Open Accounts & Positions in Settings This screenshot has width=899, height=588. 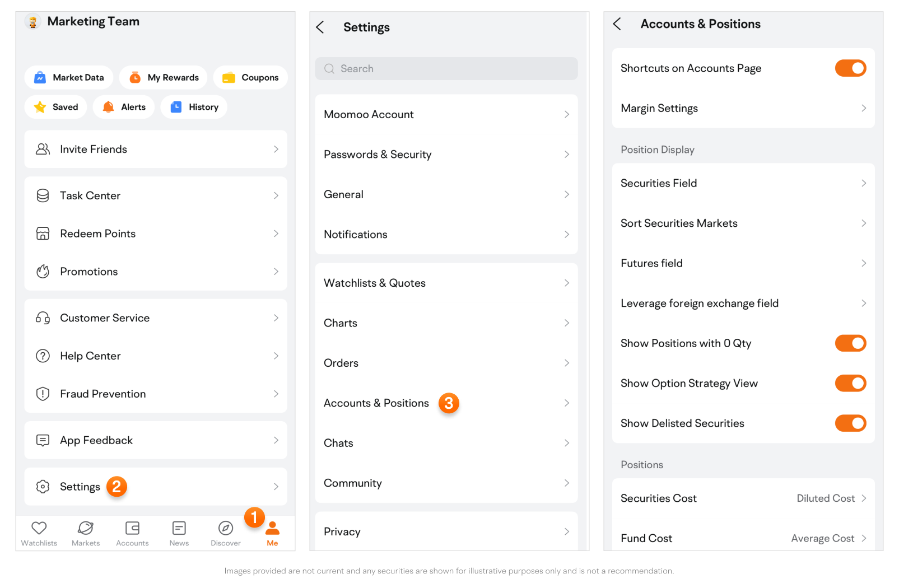tap(446, 403)
